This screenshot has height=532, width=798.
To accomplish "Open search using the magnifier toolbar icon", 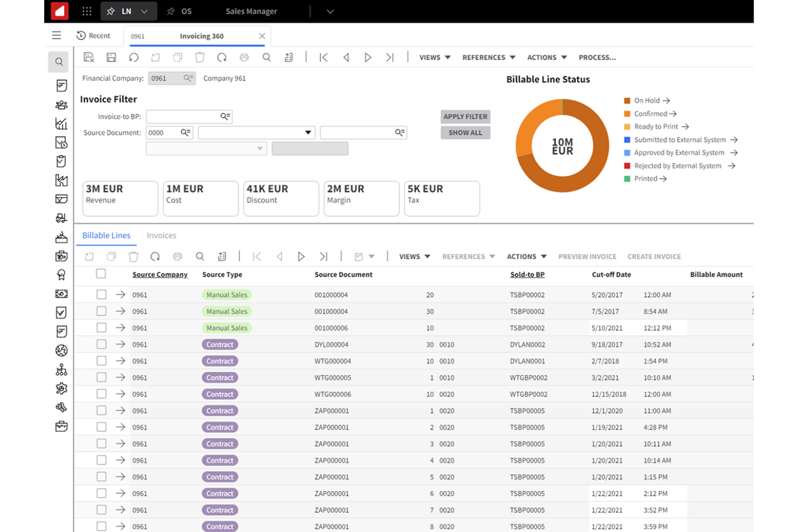I will coord(266,57).
